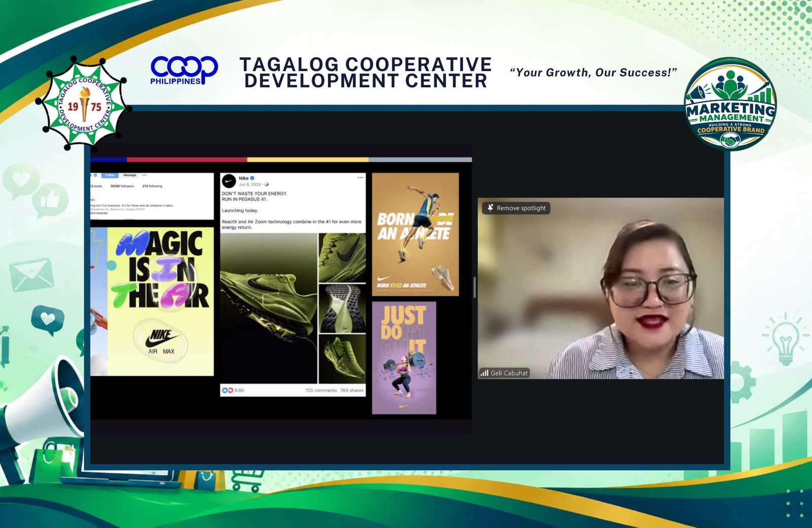This screenshot has width=812, height=528.
Task: Click the red heart reaction icon
Action: tap(230, 390)
